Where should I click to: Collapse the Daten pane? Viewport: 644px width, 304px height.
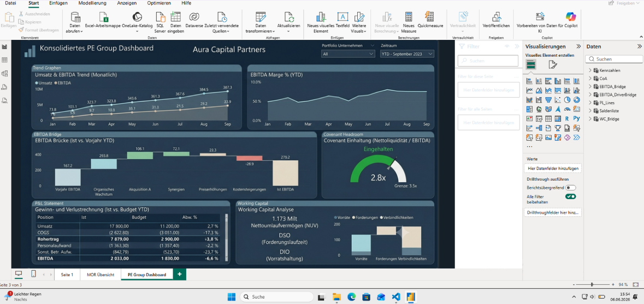(x=639, y=46)
